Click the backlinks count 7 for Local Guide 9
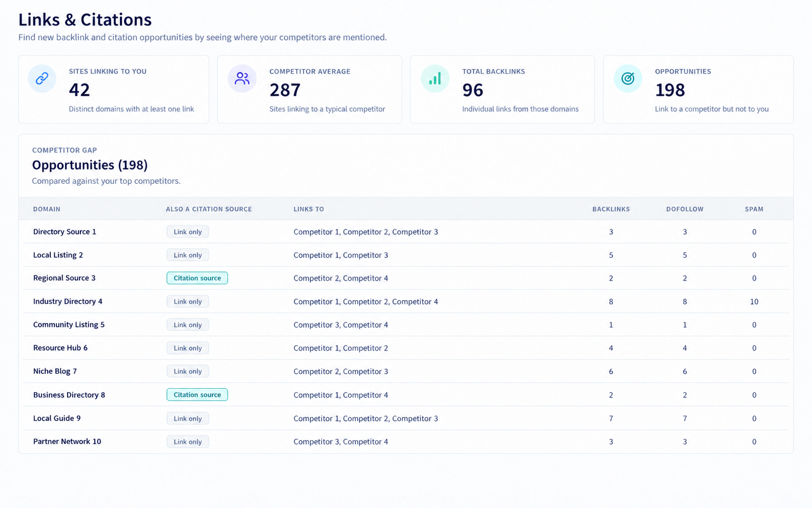The width and height of the screenshot is (812, 508). pos(611,418)
